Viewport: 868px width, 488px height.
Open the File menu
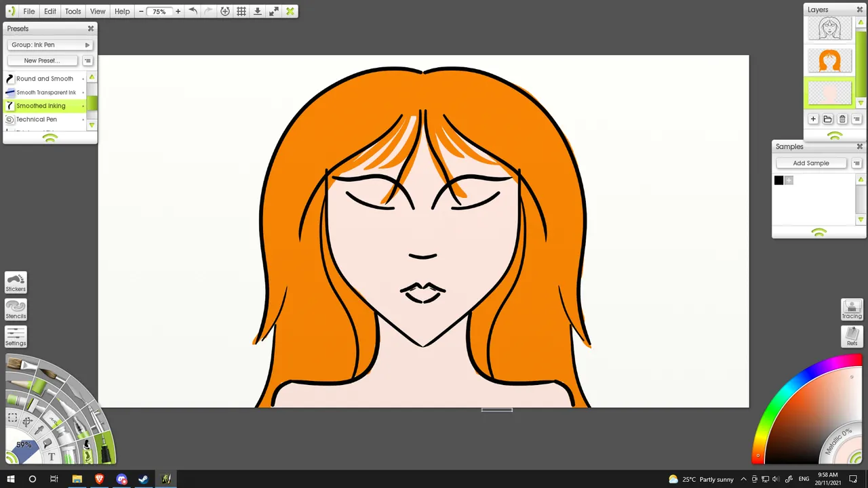(x=29, y=12)
